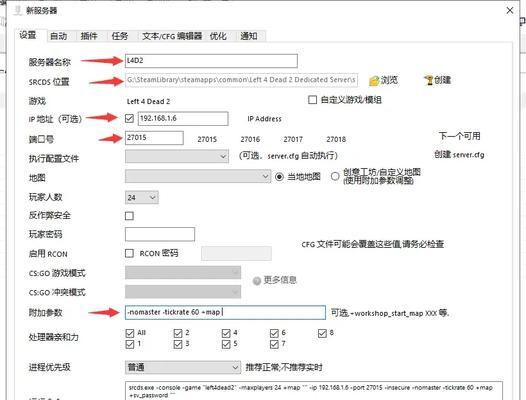Click the 创建 server.cfg link
526x400 pixels.
click(459, 155)
